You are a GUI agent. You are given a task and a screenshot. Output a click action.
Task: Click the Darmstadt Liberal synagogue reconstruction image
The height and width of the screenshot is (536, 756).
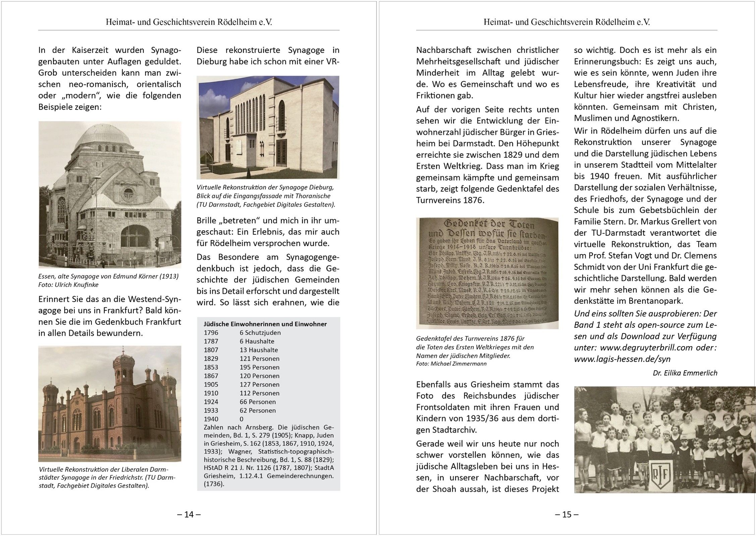[110, 404]
